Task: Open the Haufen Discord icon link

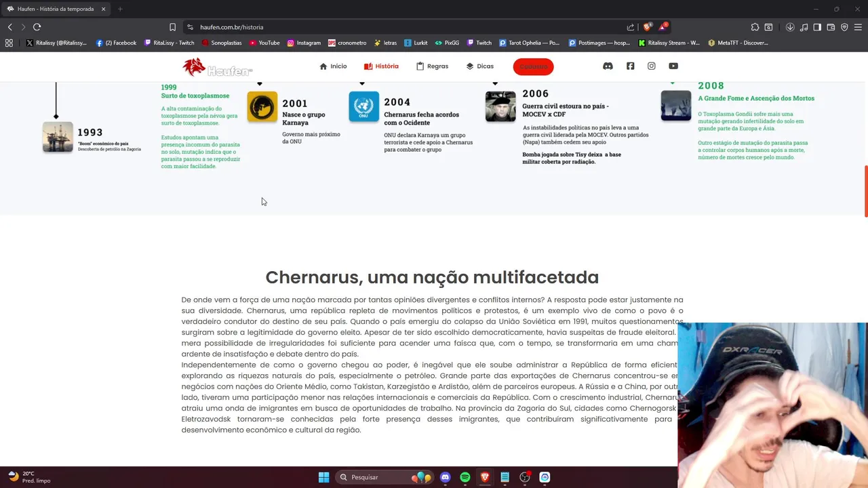Action: point(608,66)
